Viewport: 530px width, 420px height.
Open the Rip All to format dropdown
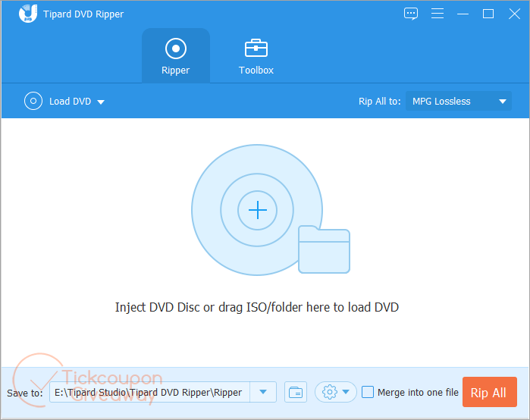point(458,101)
